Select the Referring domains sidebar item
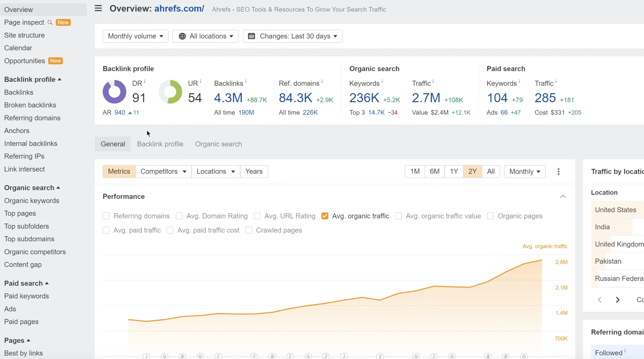The width and height of the screenshot is (644, 359). [x=32, y=118]
